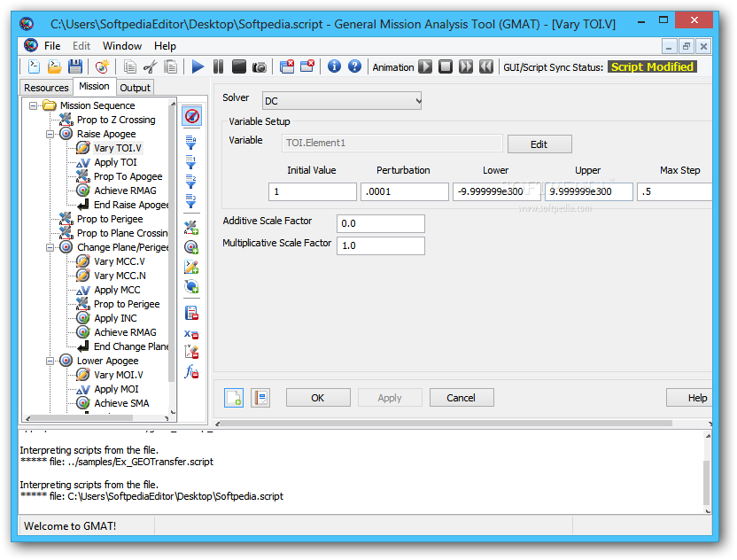Collapse the Change Plane/Perigee branch
Image resolution: width=737 pixels, height=560 pixels.
tap(50, 247)
